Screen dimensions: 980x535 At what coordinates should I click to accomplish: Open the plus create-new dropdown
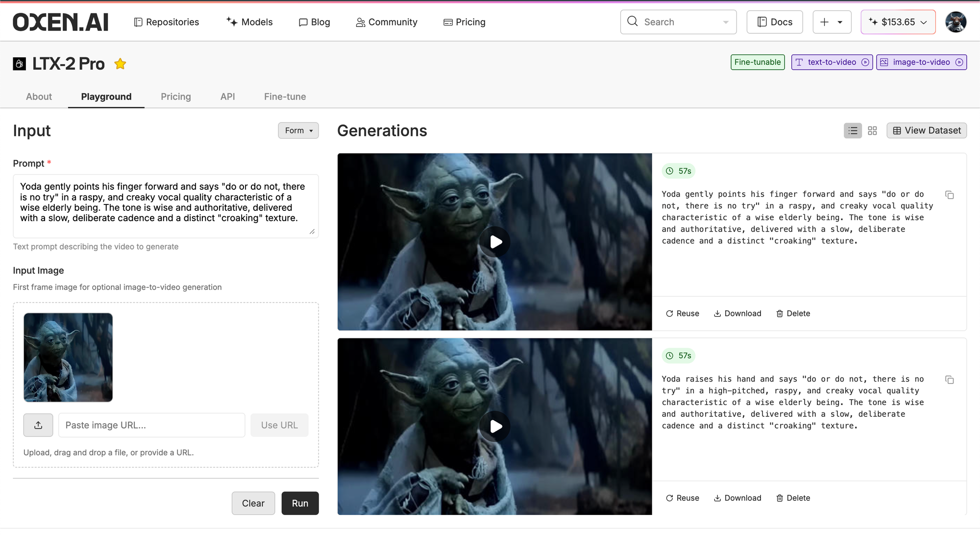832,22
